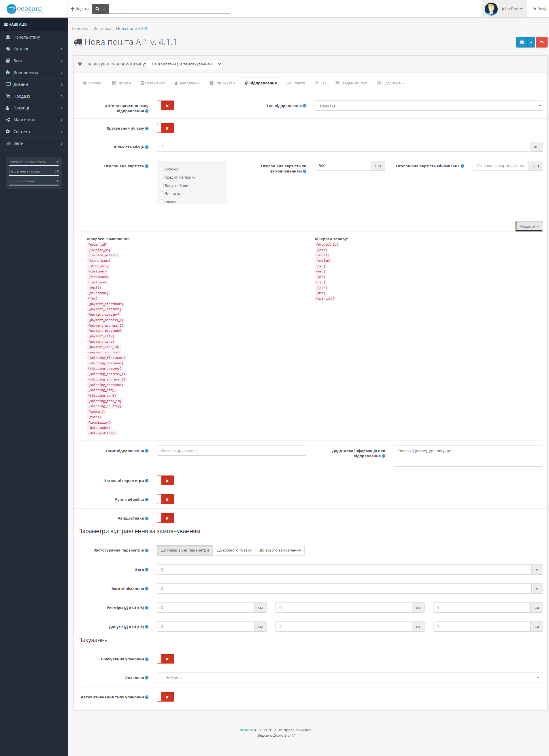Switch to the ТТН tab
Viewport: 549px width, 756px height.
pyautogui.click(x=320, y=83)
